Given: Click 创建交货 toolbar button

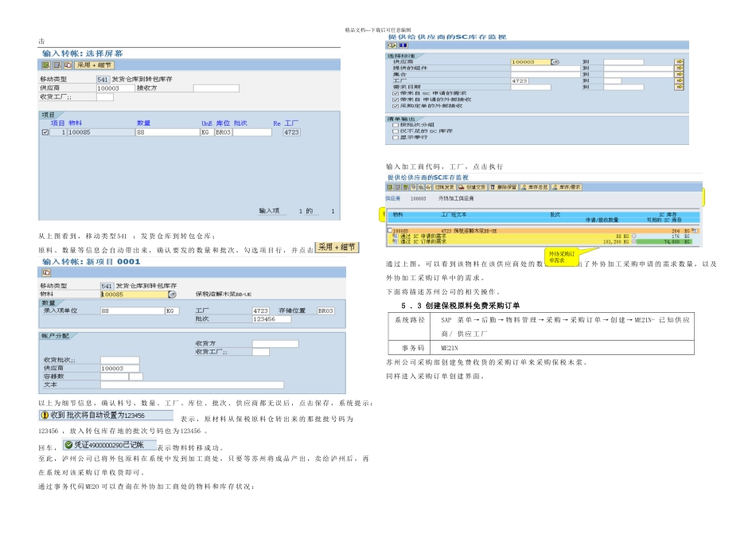Looking at the screenshot, I should (x=472, y=187).
